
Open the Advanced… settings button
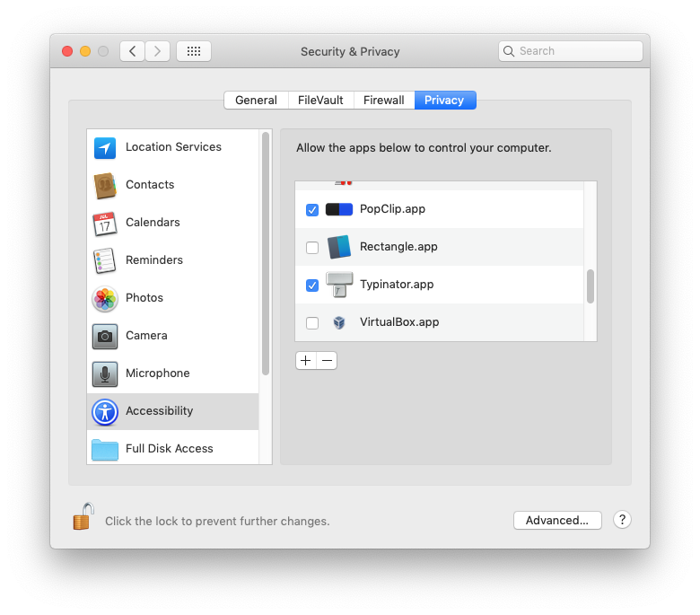(x=557, y=521)
